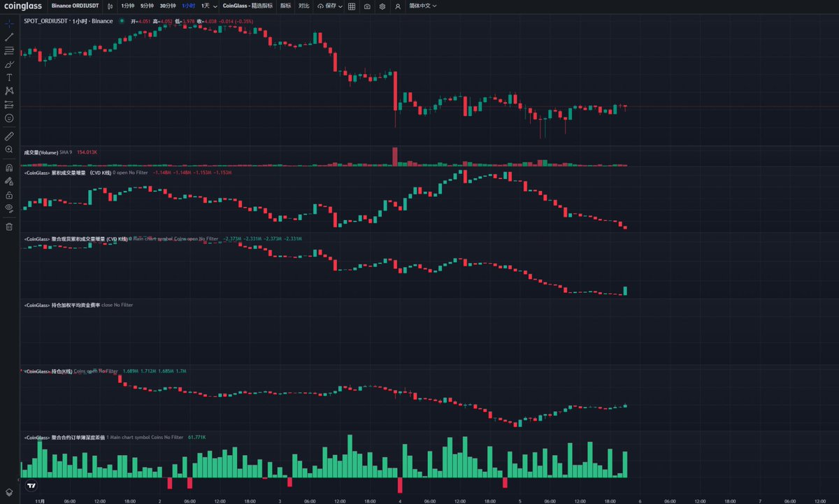Click the 61.771K depth delta value
The height and width of the screenshot is (504, 839).
(x=197, y=437)
